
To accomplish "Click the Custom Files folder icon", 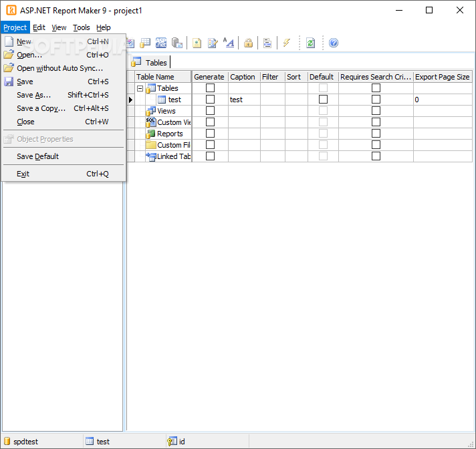I will pos(151,145).
